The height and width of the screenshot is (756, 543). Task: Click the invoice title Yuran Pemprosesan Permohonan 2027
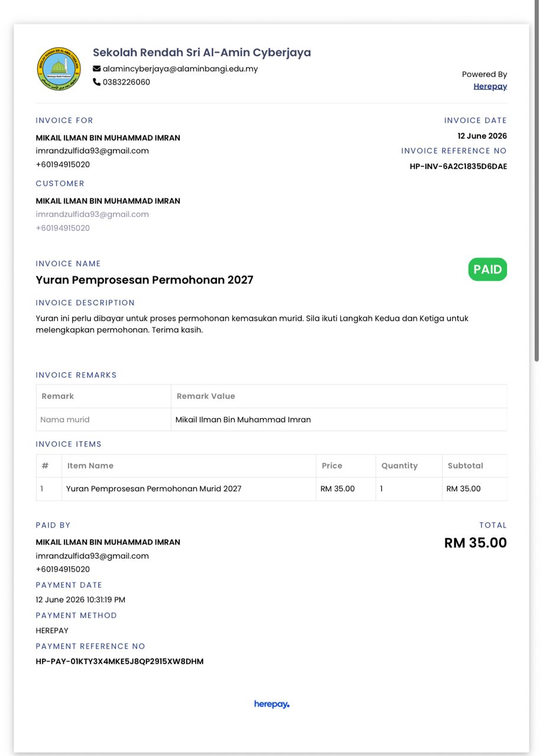click(145, 280)
